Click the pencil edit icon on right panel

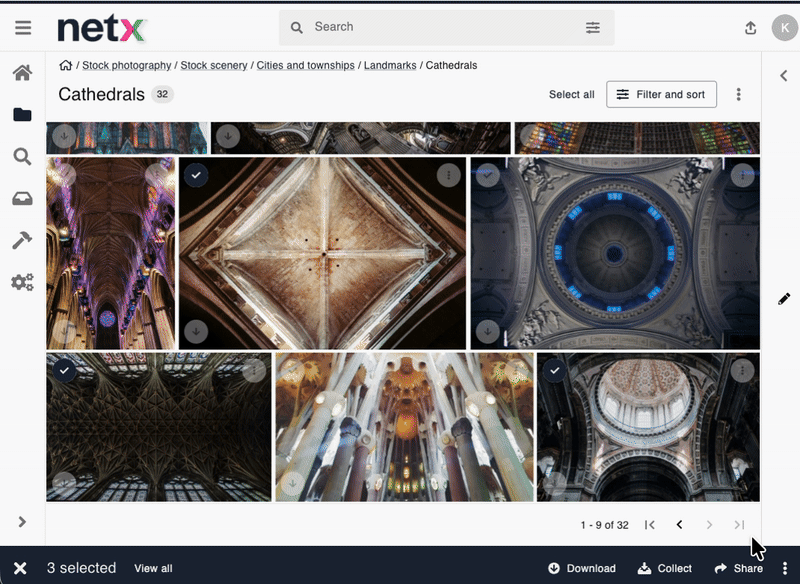784,299
